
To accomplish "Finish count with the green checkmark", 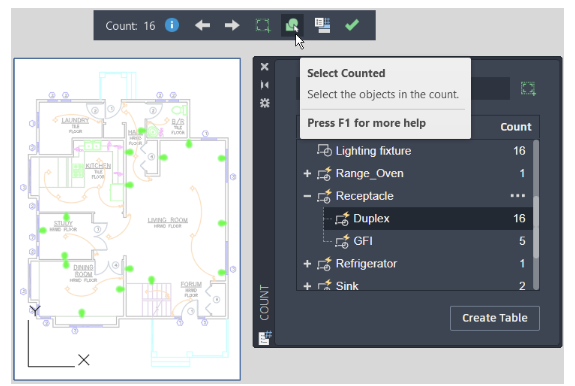I will (352, 25).
